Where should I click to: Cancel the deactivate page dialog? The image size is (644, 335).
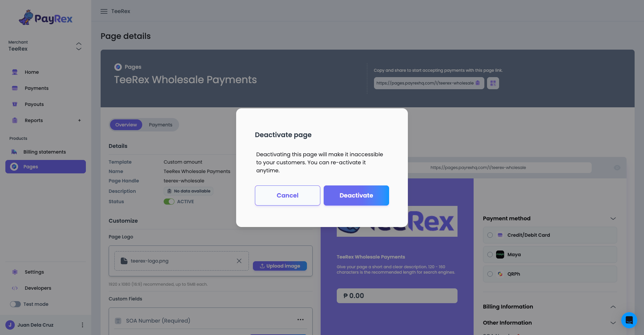(287, 196)
